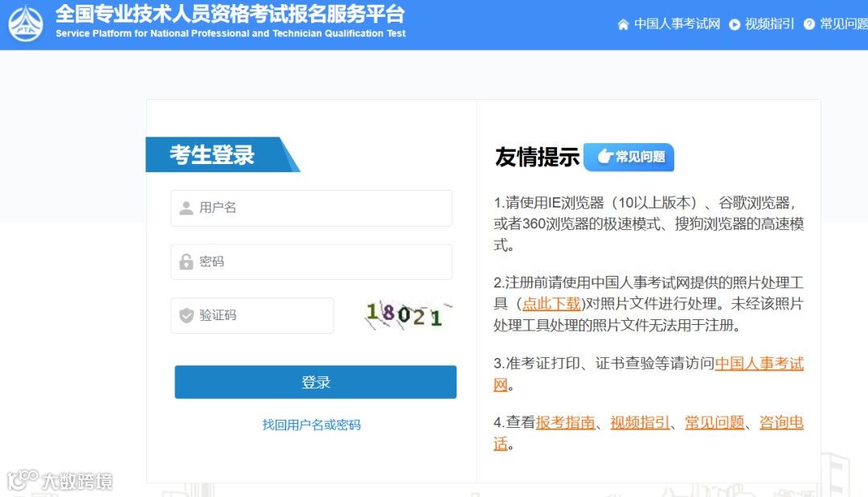Screen dimensions: 868x497
Task: Click the blue 登录 button
Action: 316,382
